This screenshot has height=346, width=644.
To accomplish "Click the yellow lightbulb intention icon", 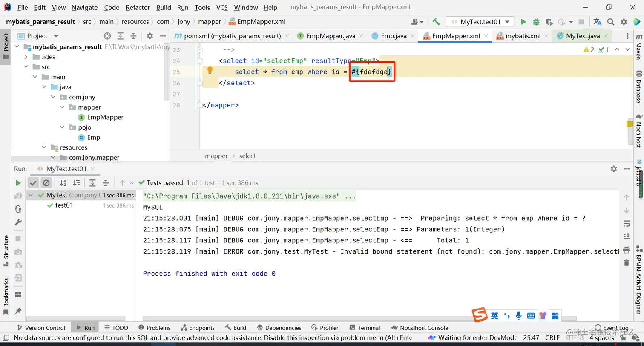I will pyautogui.click(x=210, y=71).
